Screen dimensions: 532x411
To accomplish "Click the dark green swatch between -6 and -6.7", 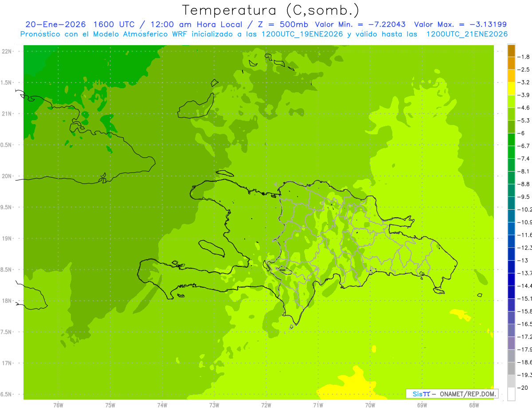I will point(511,139).
